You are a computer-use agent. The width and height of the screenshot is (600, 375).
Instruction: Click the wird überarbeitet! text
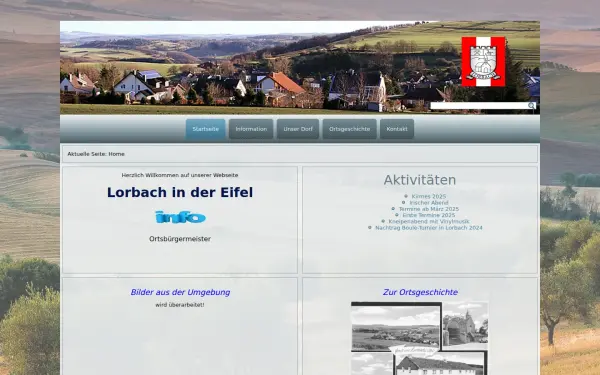[x=180, y=305]
